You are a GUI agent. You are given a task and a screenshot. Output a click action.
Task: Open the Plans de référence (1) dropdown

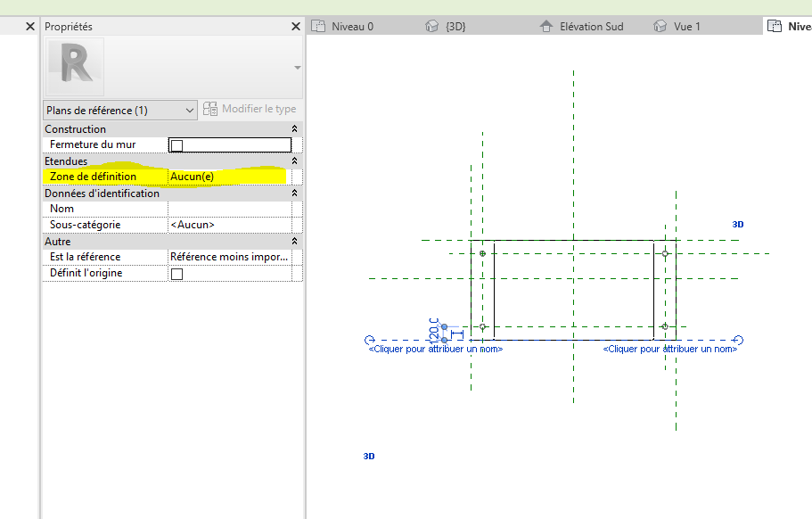(x=120, y=110)
